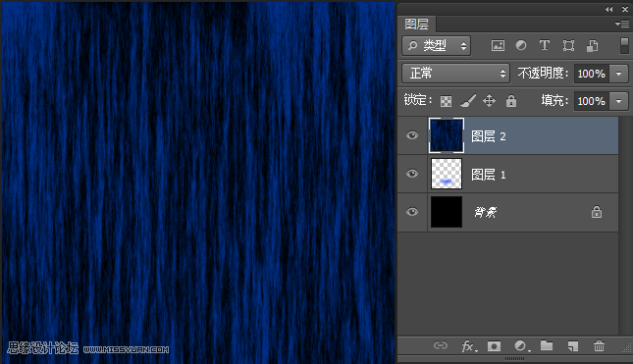Switch to the 图层 tab

[x=417, y=25]
